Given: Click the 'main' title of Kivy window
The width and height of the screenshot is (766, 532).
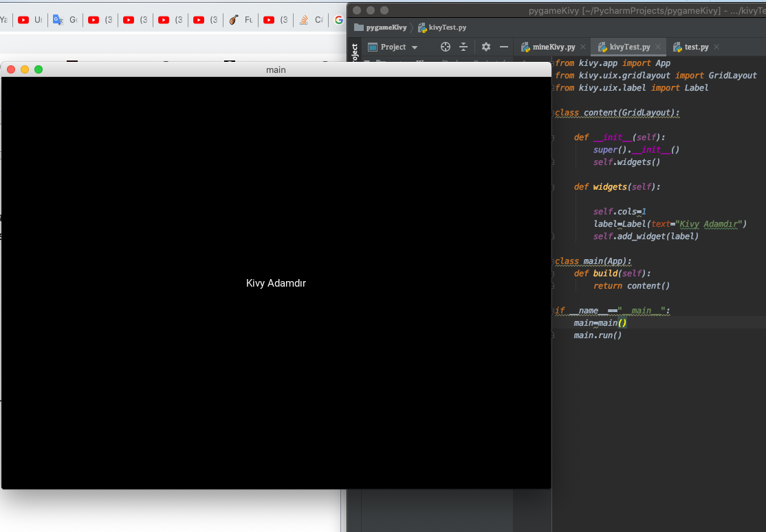Looking at the screenshot, I should pos(276,70).
